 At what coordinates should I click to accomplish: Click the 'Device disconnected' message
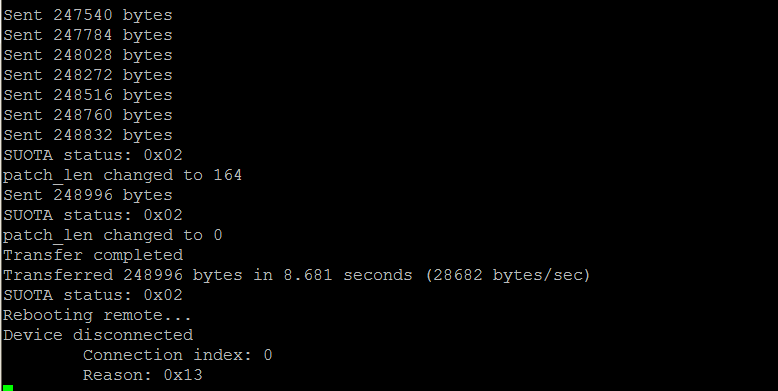(98, 335)
